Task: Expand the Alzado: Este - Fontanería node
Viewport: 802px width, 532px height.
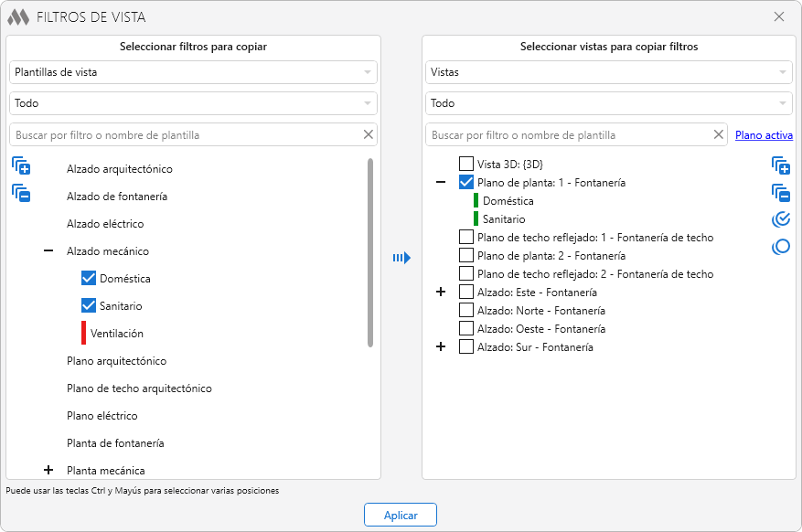Action: 441,293
